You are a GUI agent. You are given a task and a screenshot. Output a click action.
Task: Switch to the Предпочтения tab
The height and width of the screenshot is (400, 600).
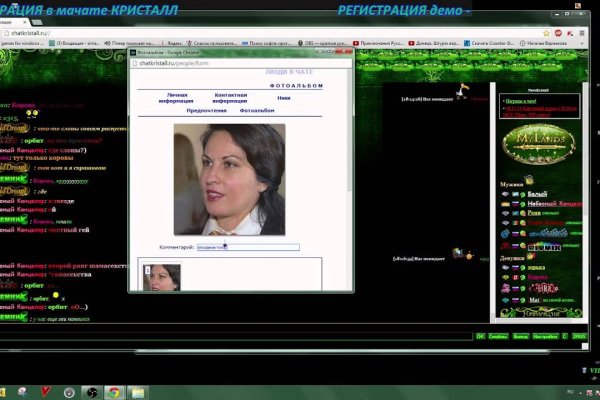(x=206, y=110)
